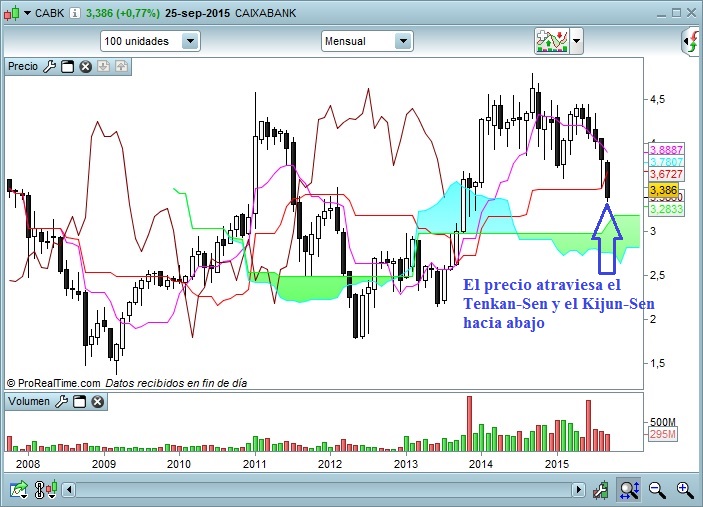Screen dimensions: 703x507
Task: Click the info icon next to CABK
Action: click(75, 13)
